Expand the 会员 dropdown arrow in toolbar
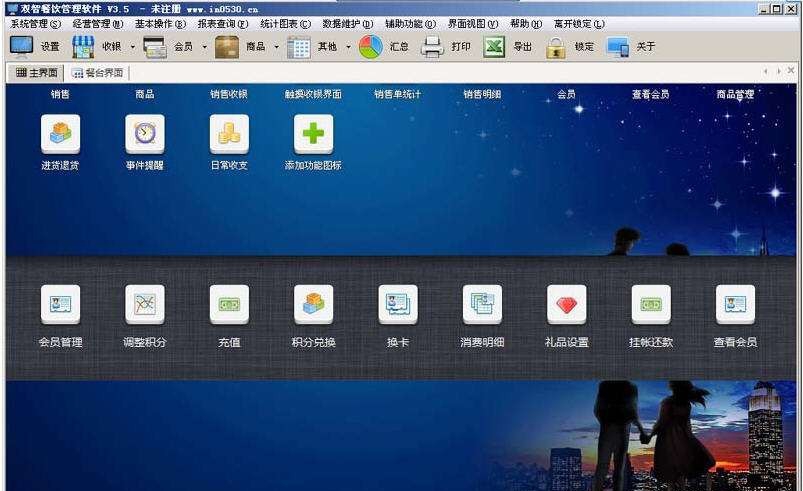This screenshot has height=491, width=803. point(204,47)
